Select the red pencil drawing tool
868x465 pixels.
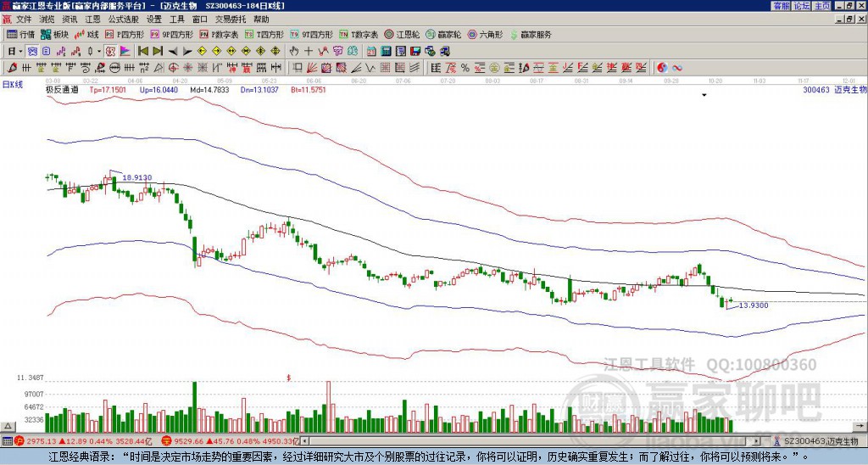12,68
